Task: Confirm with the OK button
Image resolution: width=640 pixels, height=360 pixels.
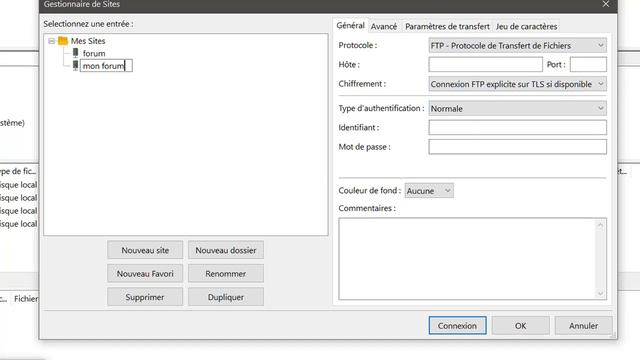Action: (x=520, y=326)
